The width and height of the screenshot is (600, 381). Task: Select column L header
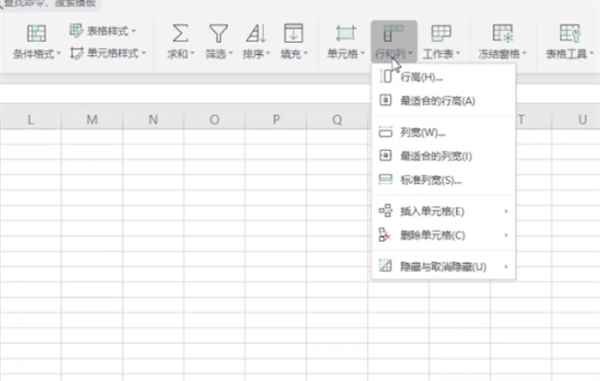[31, 120]
